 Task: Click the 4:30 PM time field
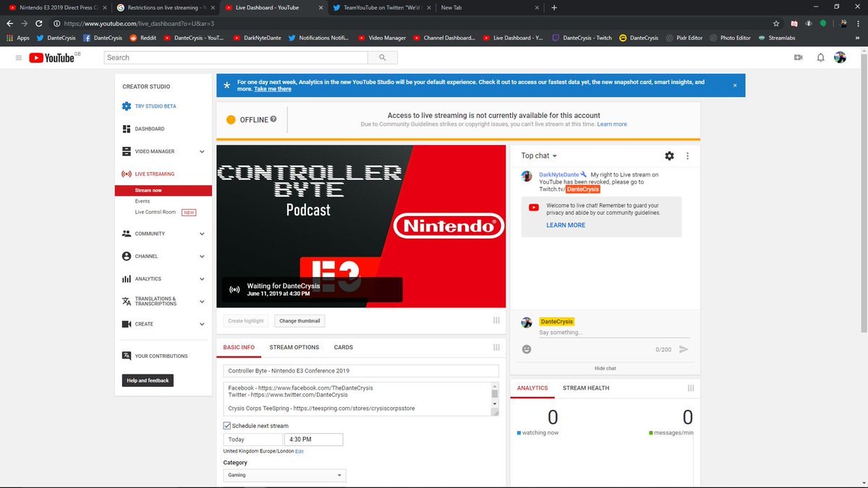click(314, 440)
